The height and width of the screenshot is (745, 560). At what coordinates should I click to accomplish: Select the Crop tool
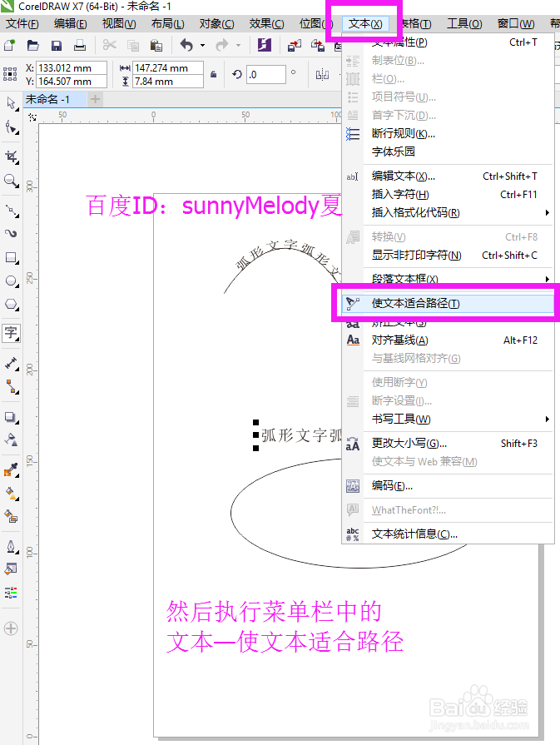point(11,156)
